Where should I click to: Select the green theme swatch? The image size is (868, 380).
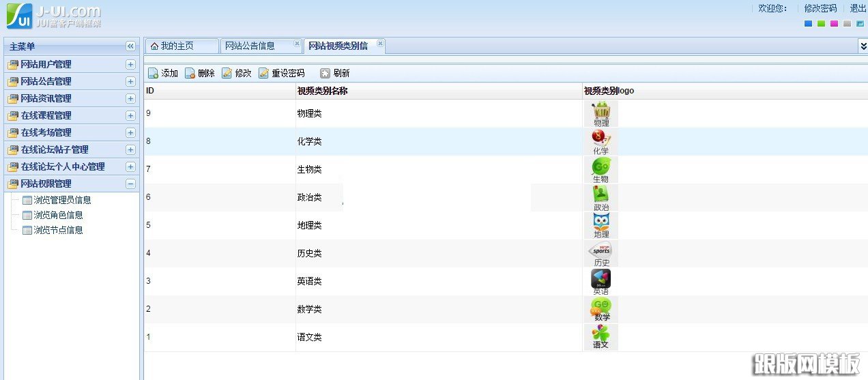pyautogui.click(x=822, y=24)
